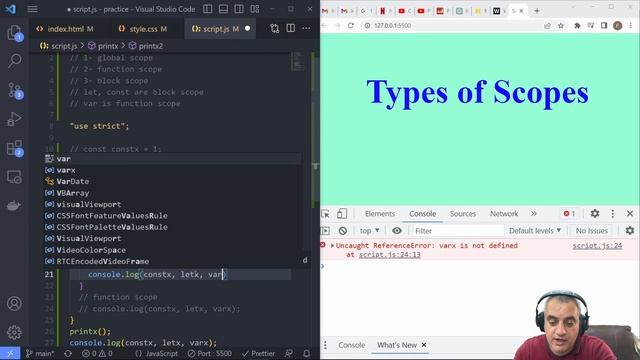Open the Docker view in activity bar
The height and width of the screenshot is (360, 640).
pyautogui.click(x=14, y=205)
